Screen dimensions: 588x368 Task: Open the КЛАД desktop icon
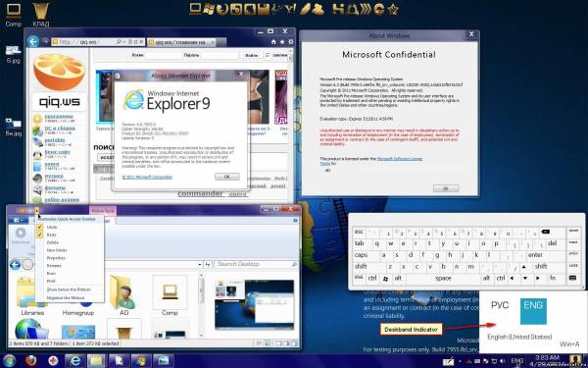[41, 15]
